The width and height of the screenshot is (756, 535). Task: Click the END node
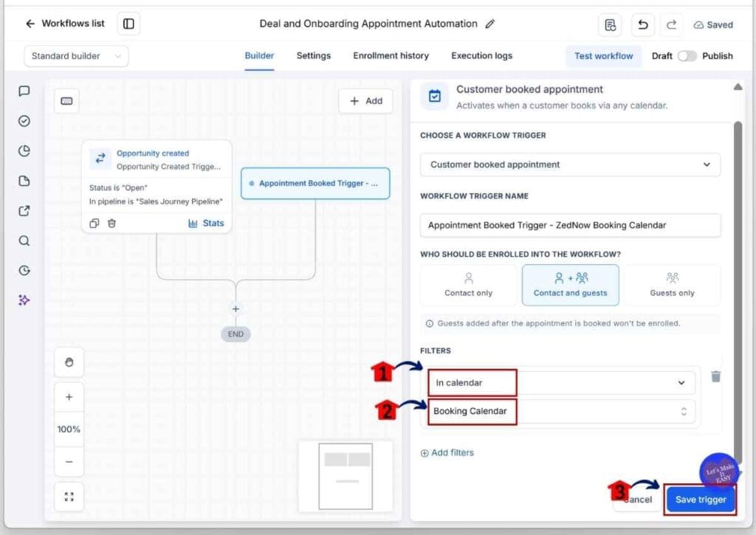click(x=236, y=334)
